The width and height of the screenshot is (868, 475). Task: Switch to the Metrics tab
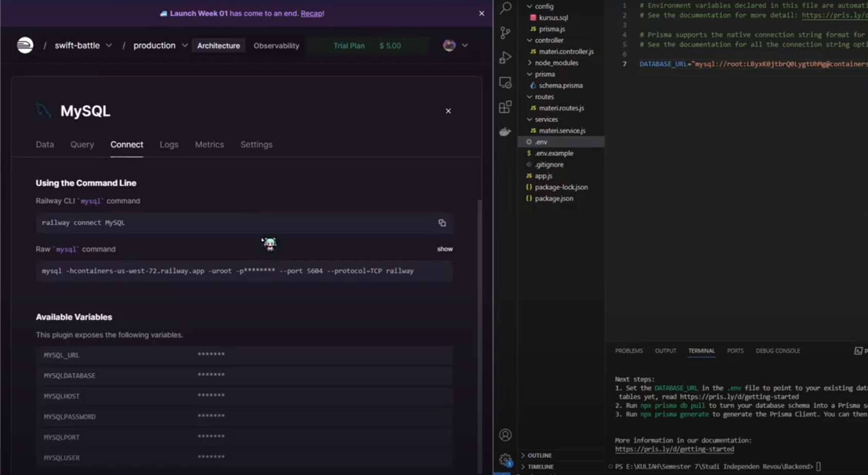(x=210, y=145)
